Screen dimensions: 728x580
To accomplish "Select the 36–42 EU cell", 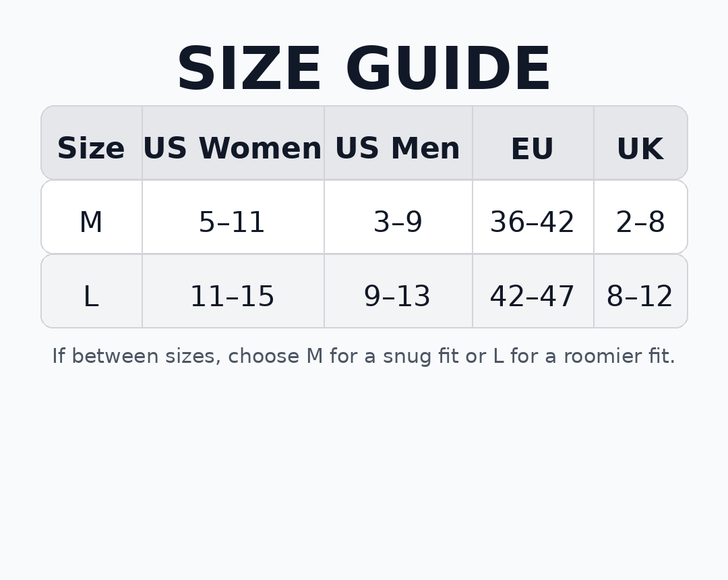I will click(x=533, y=223).
